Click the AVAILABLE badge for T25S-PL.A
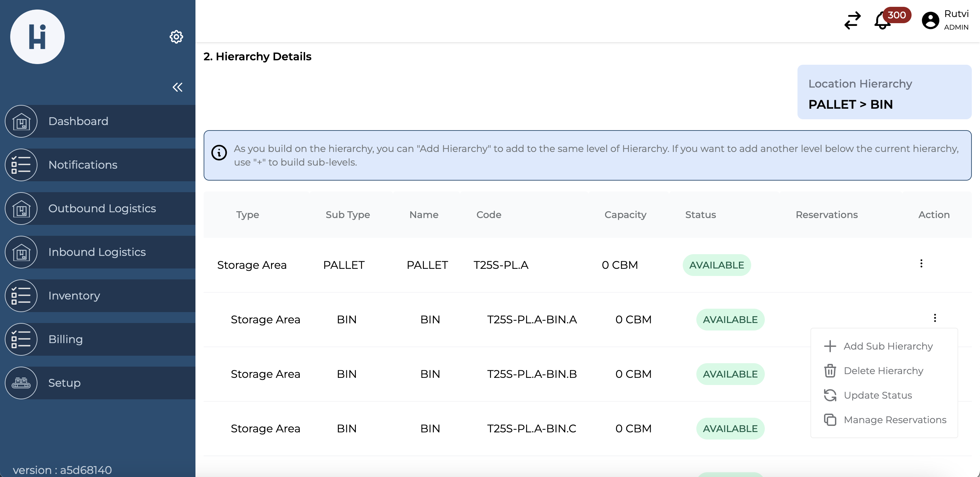980x477 pixels. click(716, 265)
